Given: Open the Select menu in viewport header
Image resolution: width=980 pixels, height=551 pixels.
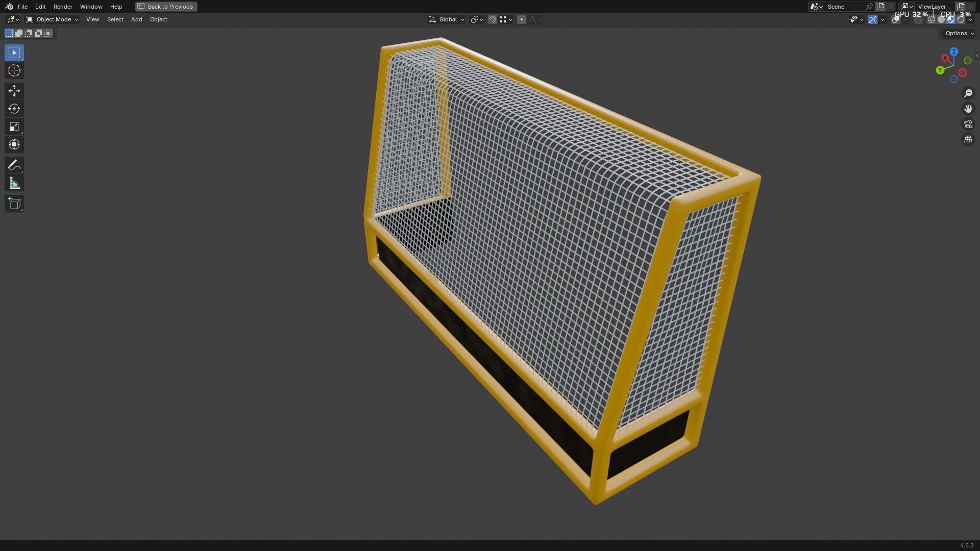Looking at the screenshot, I should (115, 19).
